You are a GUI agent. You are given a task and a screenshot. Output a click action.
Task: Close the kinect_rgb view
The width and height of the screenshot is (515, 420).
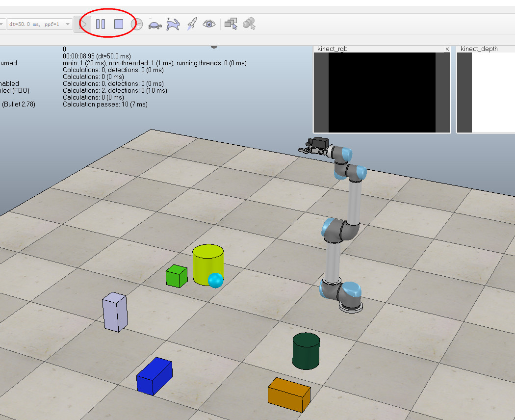point(447,49)
